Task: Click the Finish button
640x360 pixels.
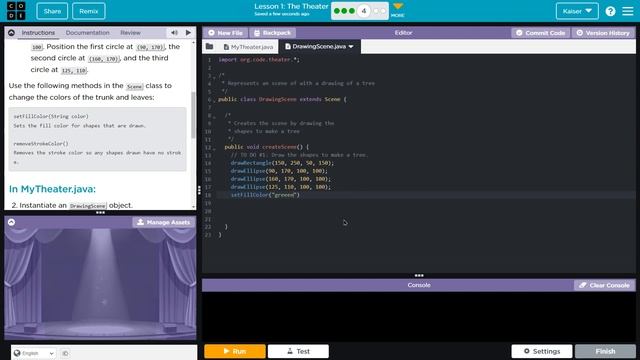Action: [605, 351]
